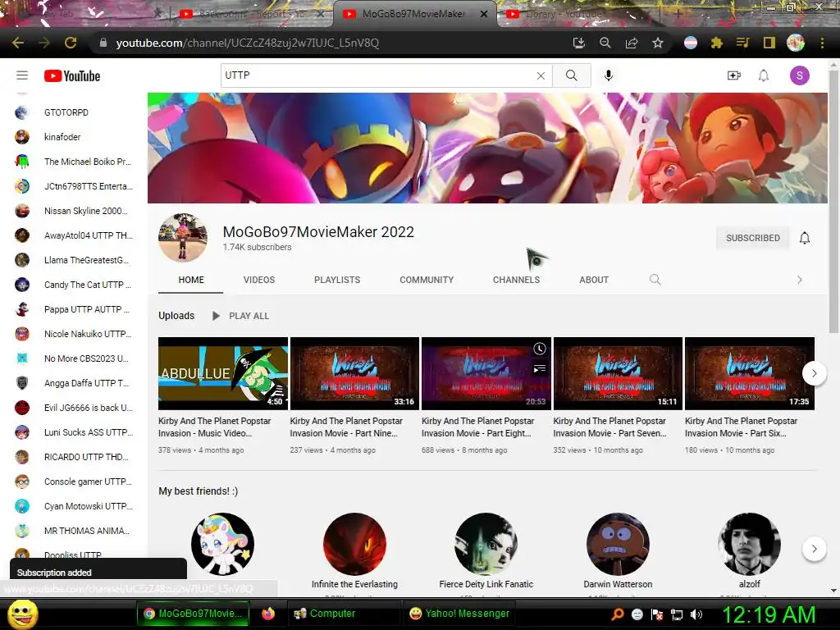Click the channel profile picture
Image resolution: width=840 pixels, height=630 pixels.
coord(183,238)
